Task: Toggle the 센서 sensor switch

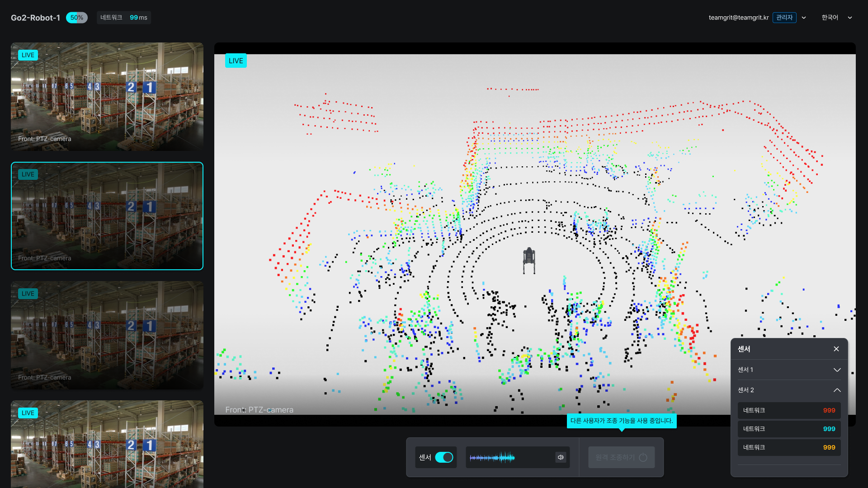Action: 444,457
